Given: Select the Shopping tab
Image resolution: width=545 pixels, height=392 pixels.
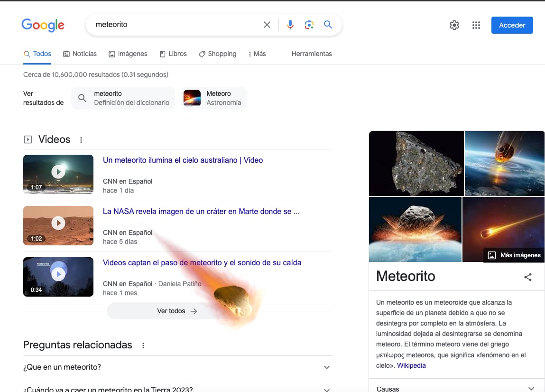Looking at the screenshot, I should [217, 54].
